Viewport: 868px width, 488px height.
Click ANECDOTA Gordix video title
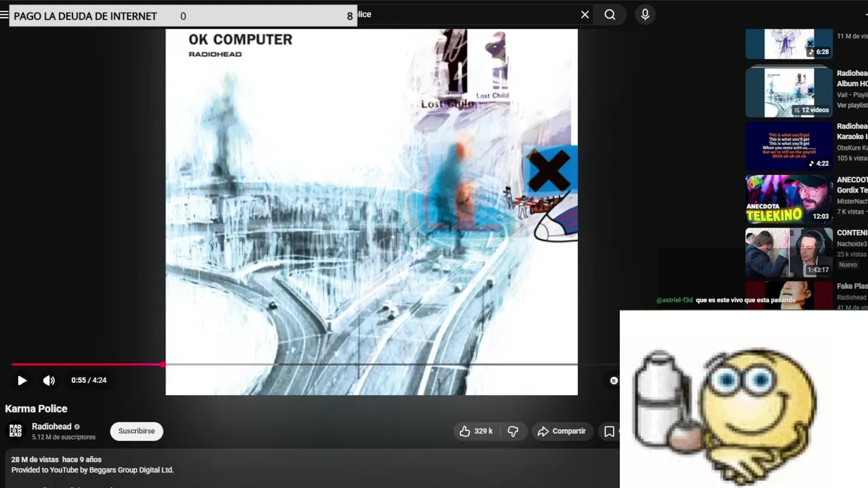[852, 185]
